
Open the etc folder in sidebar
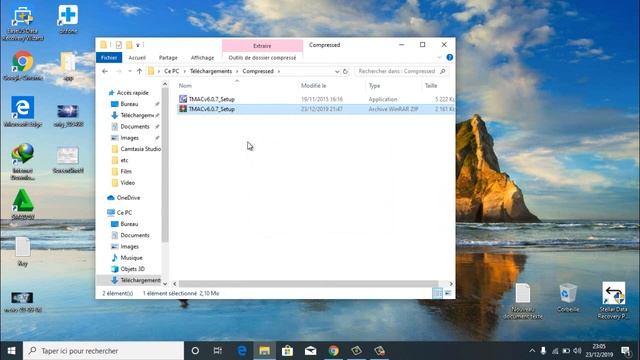(124, 160)
